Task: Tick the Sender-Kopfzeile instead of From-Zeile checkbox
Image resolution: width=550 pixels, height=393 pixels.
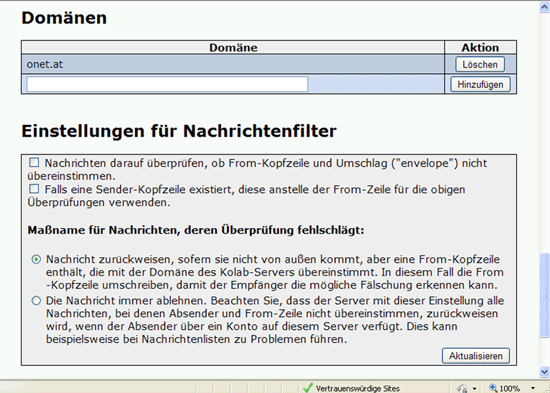Action: tap(34, 189)
